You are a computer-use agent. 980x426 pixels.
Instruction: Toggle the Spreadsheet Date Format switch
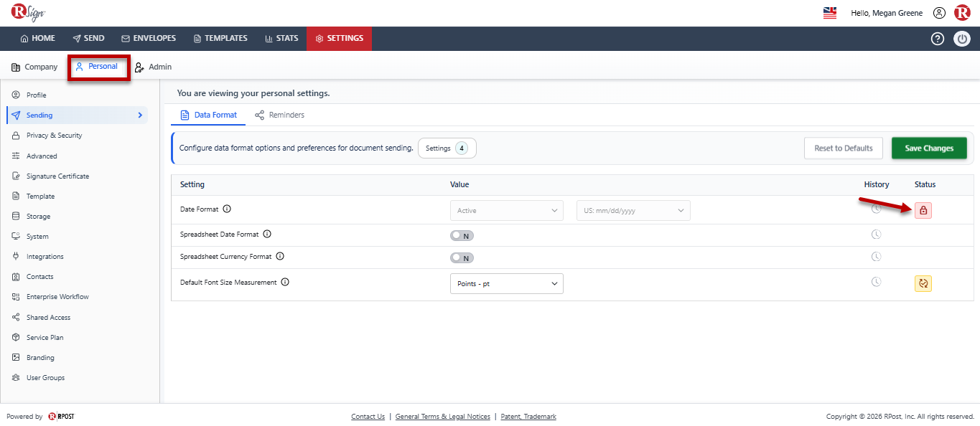(x=462, y=235)
